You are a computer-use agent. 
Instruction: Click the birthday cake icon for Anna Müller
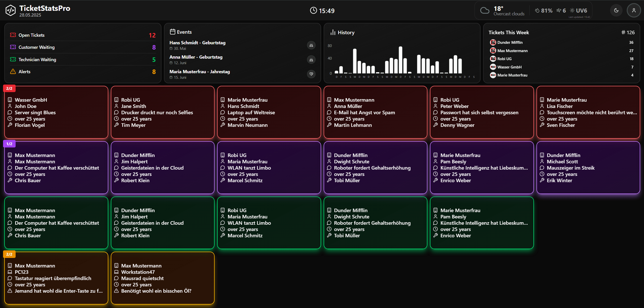(311, 60)
